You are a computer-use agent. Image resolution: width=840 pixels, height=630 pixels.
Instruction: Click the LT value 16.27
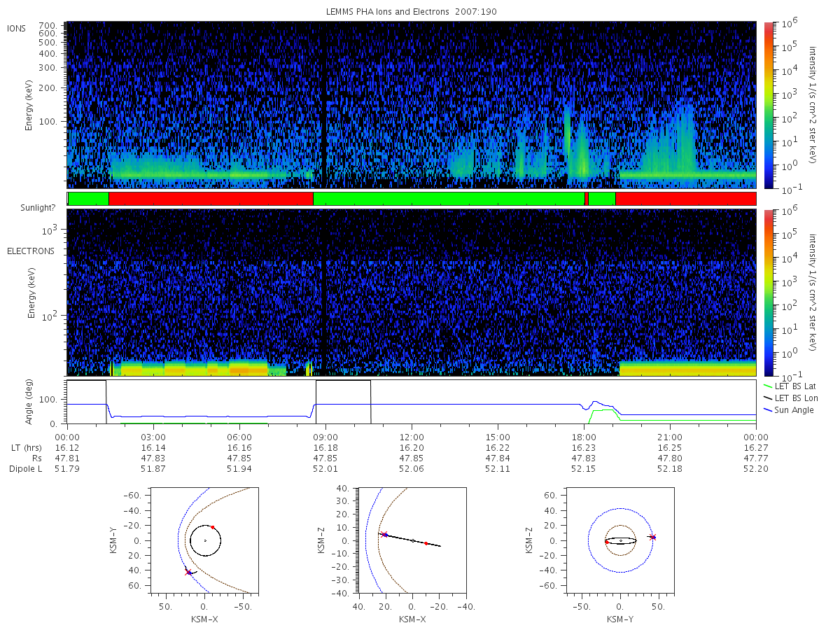(x=756, y=447)
